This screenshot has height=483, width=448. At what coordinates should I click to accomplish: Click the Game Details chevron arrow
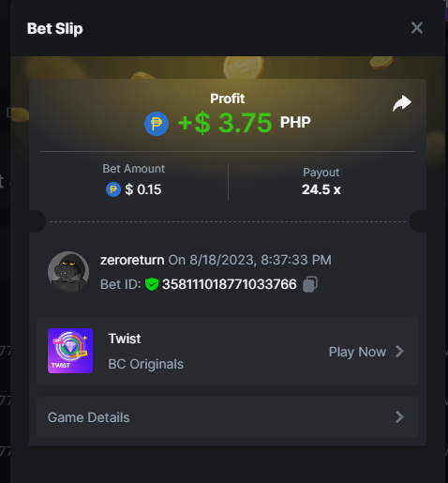399,417
